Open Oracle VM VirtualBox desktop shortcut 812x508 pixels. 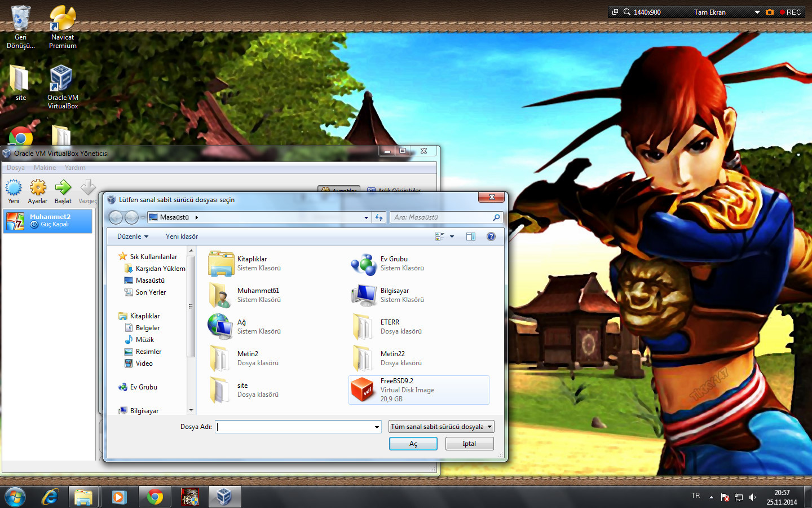pos(63,87)
